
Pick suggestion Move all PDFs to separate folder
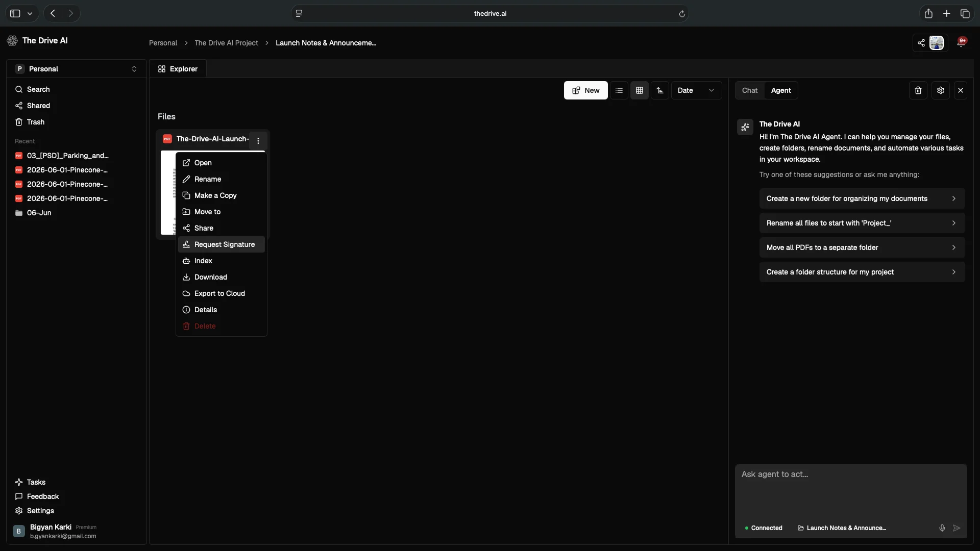pyautogui.click(x=862, y=247)
